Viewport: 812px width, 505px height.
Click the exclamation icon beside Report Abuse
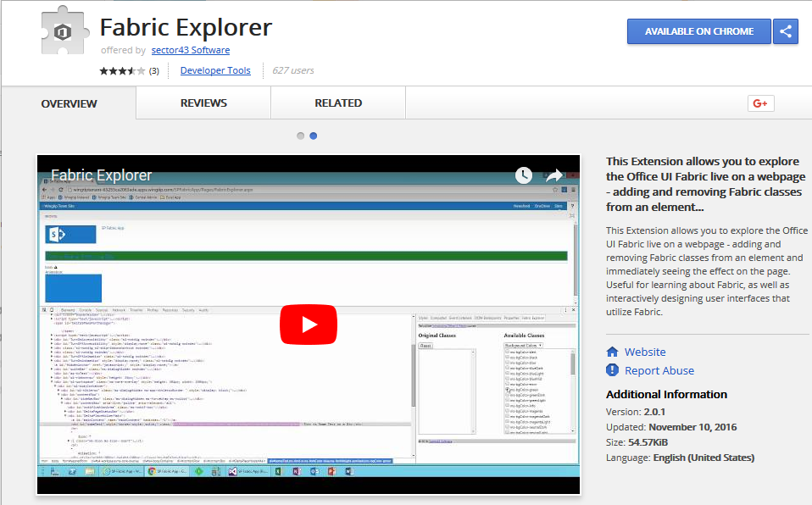tap(612, 370)
